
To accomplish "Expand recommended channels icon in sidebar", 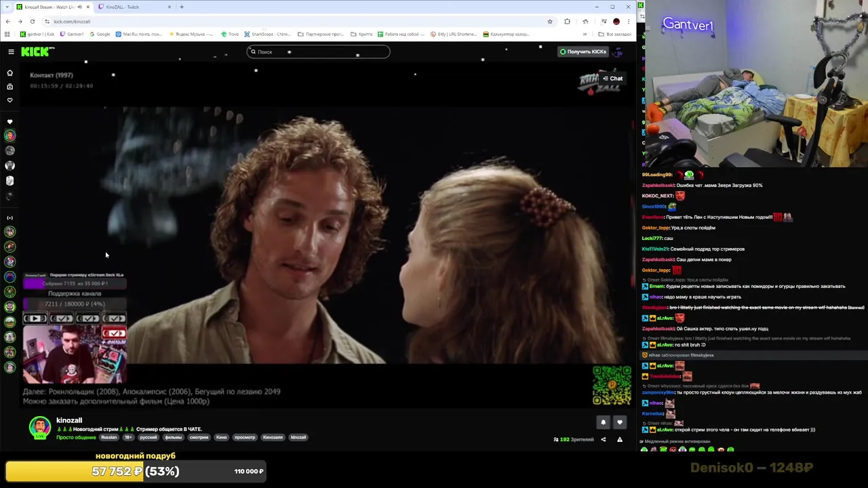I will pyautogui.click(x=9, y=218).
